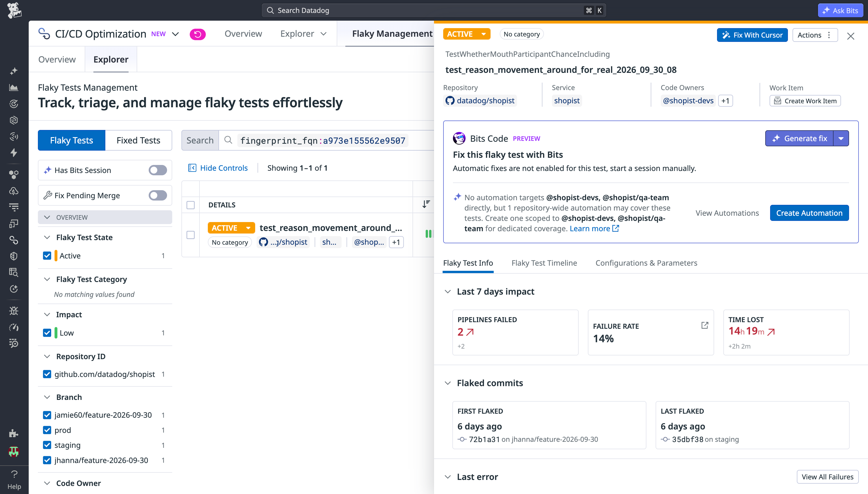Collapse the Flaky Test State filter
Viewport: 868px width, 494px height.
(x=47, y=237)
